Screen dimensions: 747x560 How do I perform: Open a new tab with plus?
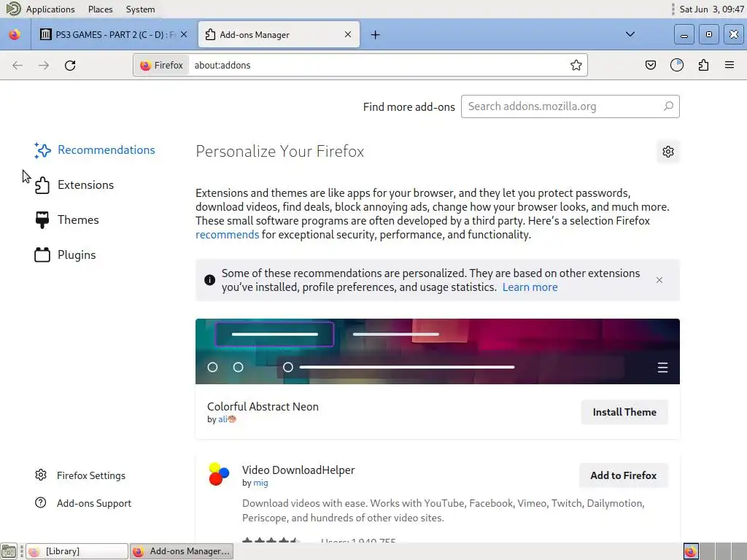[376, 35]
